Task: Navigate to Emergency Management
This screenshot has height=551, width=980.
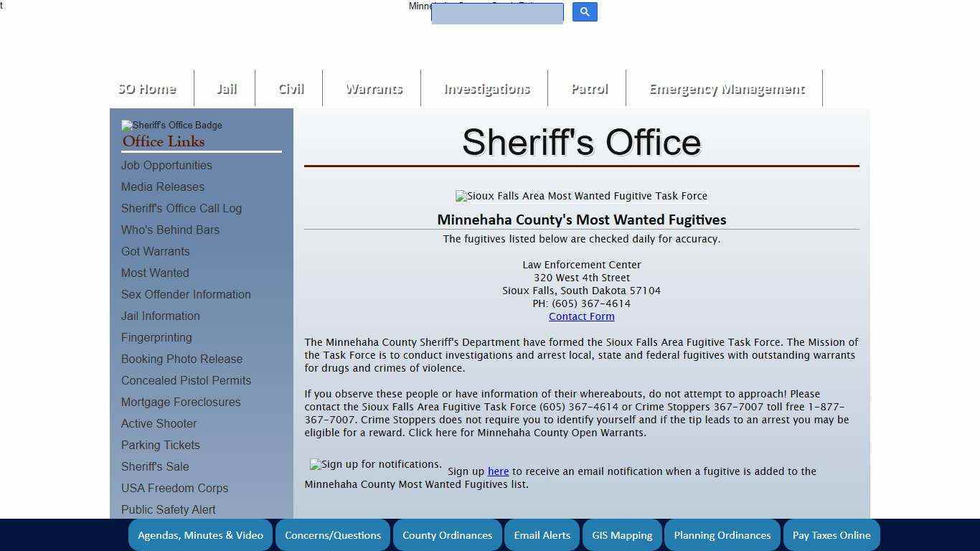Action: pos(726,88)
